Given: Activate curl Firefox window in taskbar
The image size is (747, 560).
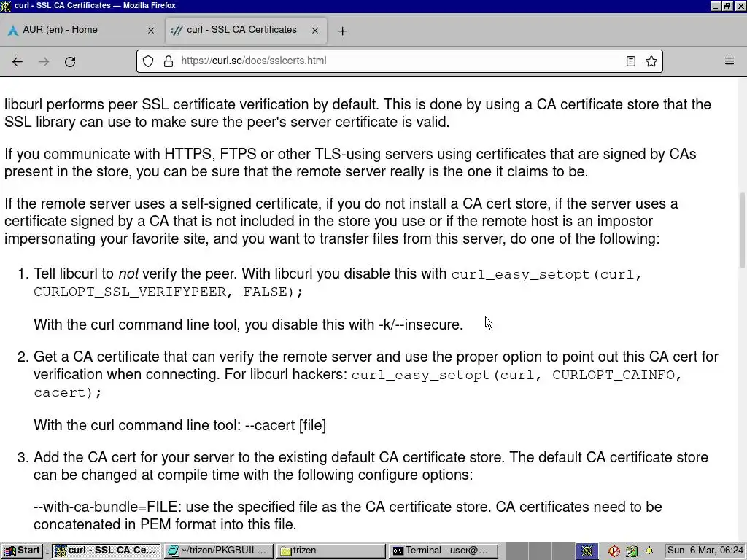Looking at the screenshot, I should [x=107, y=551].
